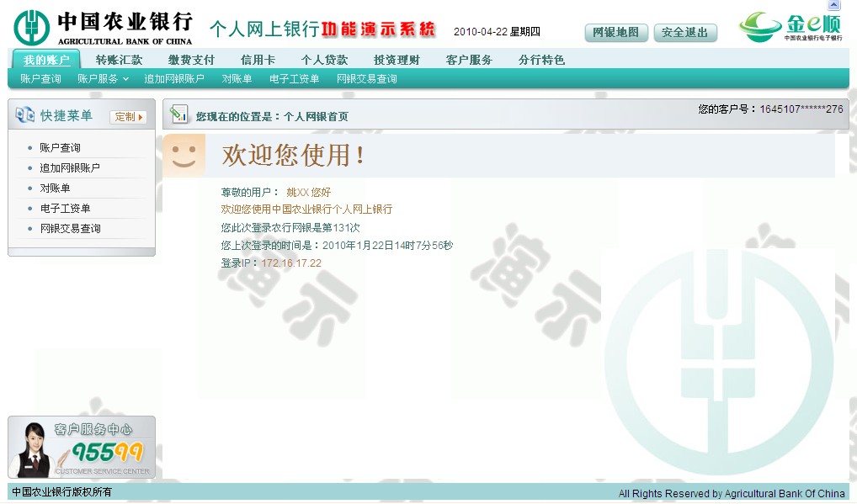Click the 快捷菜单 panel icon

pyautogui.click(x=25, y=115)
